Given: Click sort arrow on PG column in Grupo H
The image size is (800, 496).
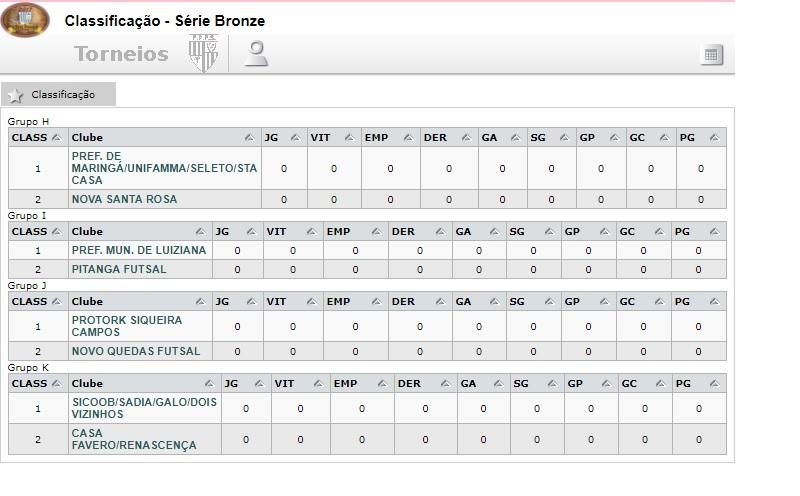Looking at the screenshot, I should (714, 137).
